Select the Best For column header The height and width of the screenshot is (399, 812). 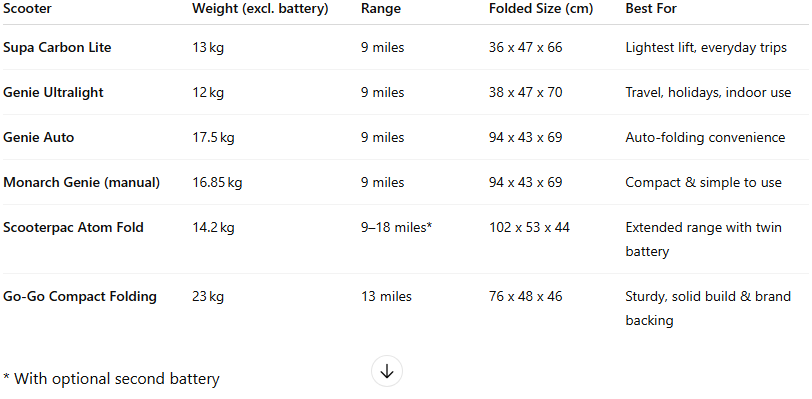(x=651, y=9)
